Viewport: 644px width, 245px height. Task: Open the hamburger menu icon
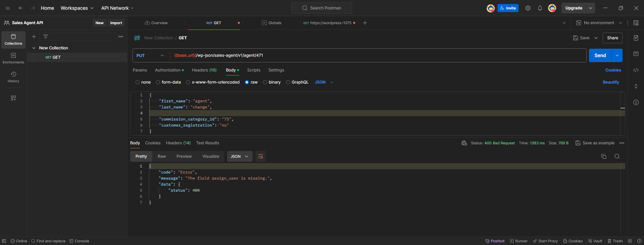coord(8,8)
